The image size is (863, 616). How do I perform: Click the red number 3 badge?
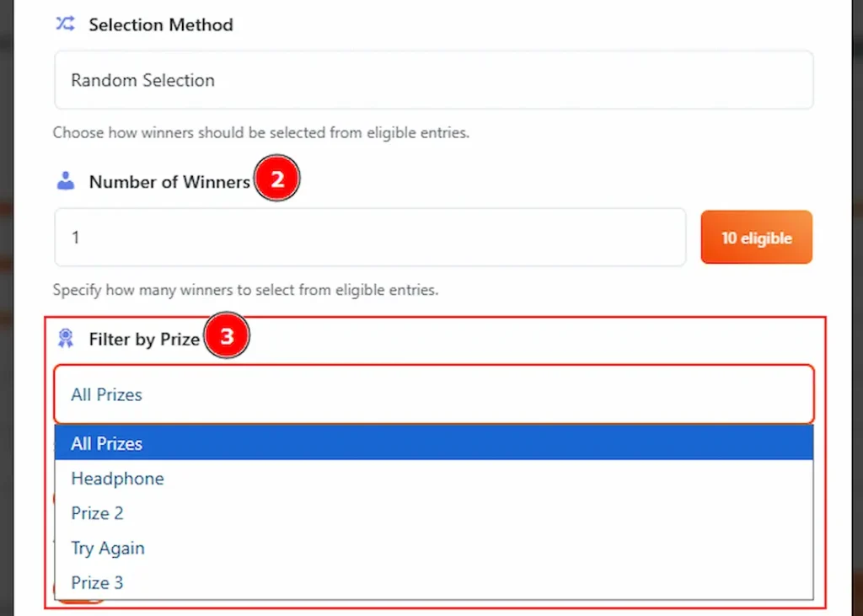pyautogui.click(x=227, y=339)
